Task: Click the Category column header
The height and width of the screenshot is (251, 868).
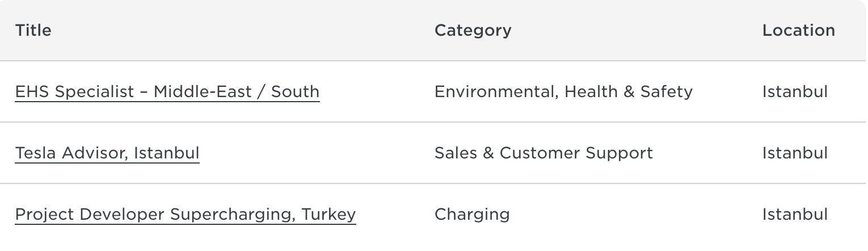Action: (473, 30)
